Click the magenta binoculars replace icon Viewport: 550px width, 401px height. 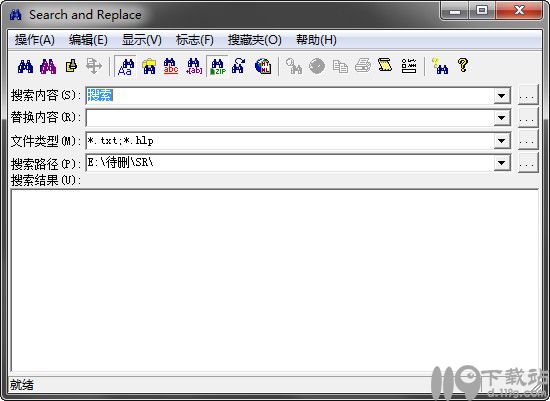pyautogui.click(x=48, y=66)
